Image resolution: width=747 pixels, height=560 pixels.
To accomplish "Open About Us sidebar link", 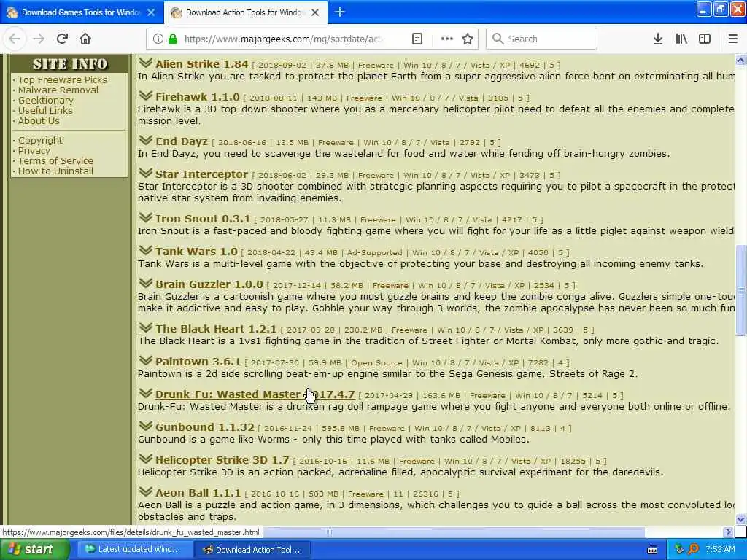I will (x=39, y=121).
